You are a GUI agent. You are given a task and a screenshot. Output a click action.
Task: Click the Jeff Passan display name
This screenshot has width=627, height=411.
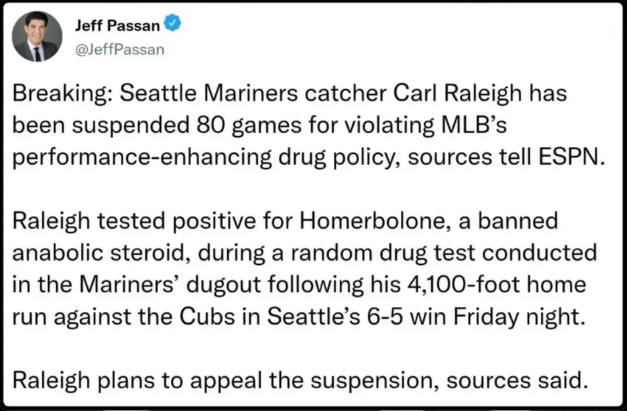point(118,26)
